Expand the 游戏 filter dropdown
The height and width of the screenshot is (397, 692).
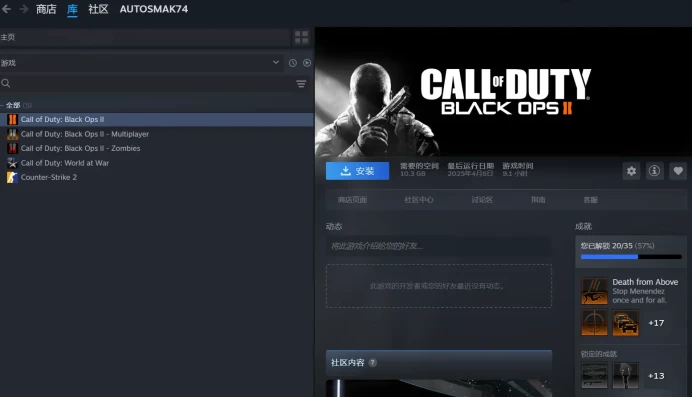141,63
